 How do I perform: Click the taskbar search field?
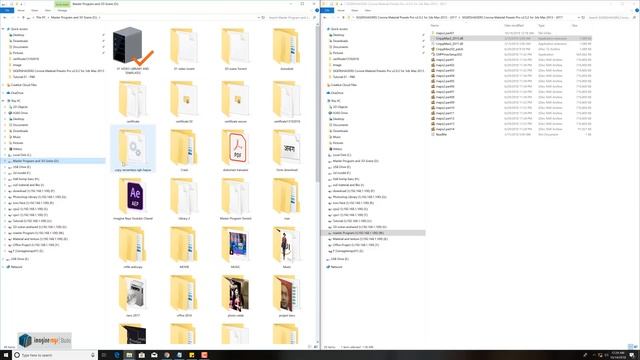click(x=55, y=355)
